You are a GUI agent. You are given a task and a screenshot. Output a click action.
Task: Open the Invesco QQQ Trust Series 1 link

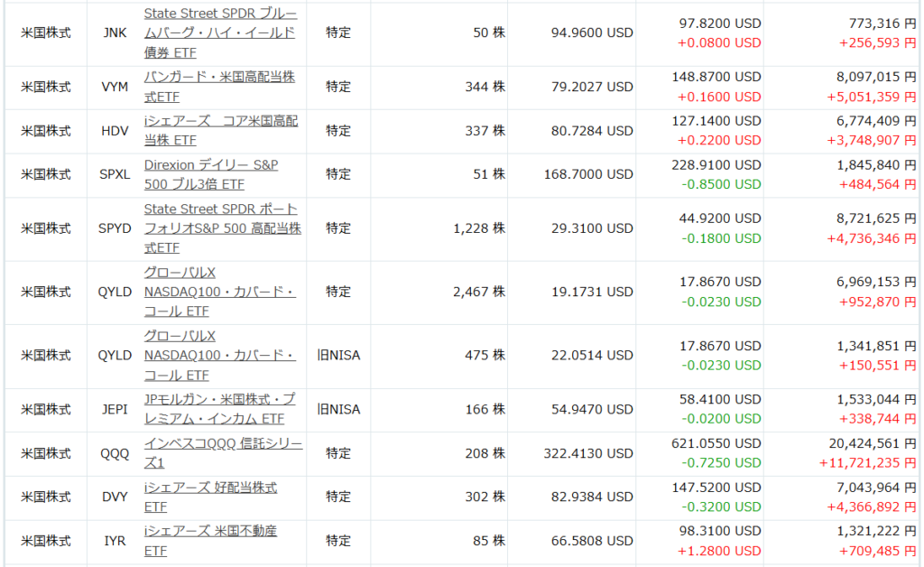click(x=223, y=453)
